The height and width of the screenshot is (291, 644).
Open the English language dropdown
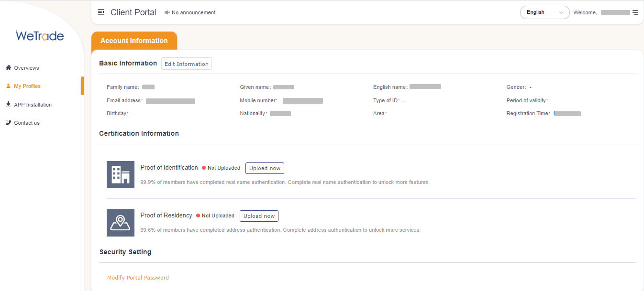[x=544, y=12]
